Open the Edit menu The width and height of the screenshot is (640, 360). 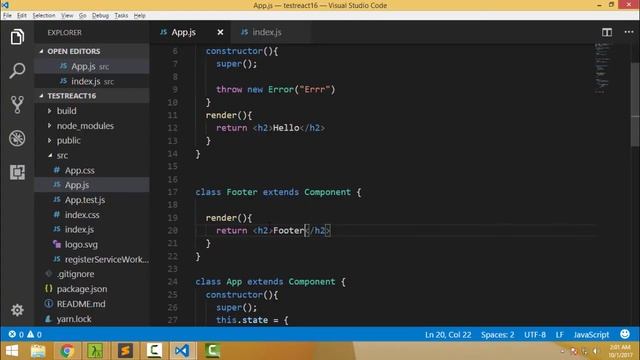coord(22,16)
